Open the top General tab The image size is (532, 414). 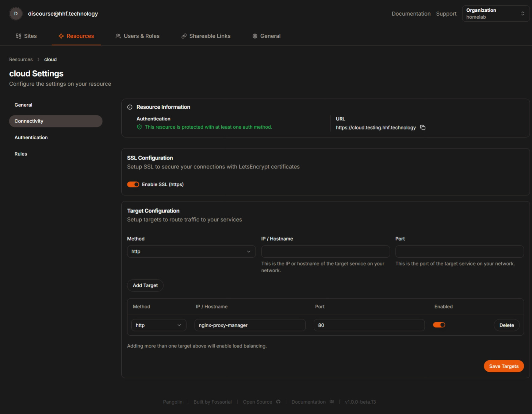pos(266,36)
